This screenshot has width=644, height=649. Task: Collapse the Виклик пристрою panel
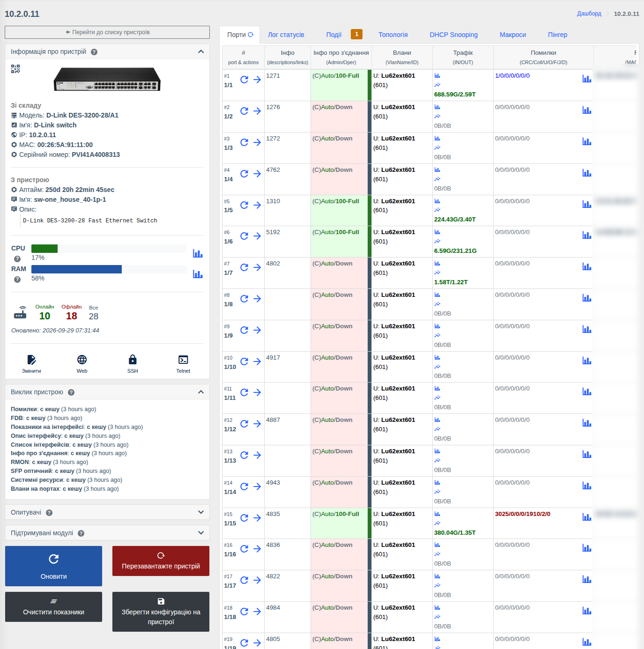[201, 392]
